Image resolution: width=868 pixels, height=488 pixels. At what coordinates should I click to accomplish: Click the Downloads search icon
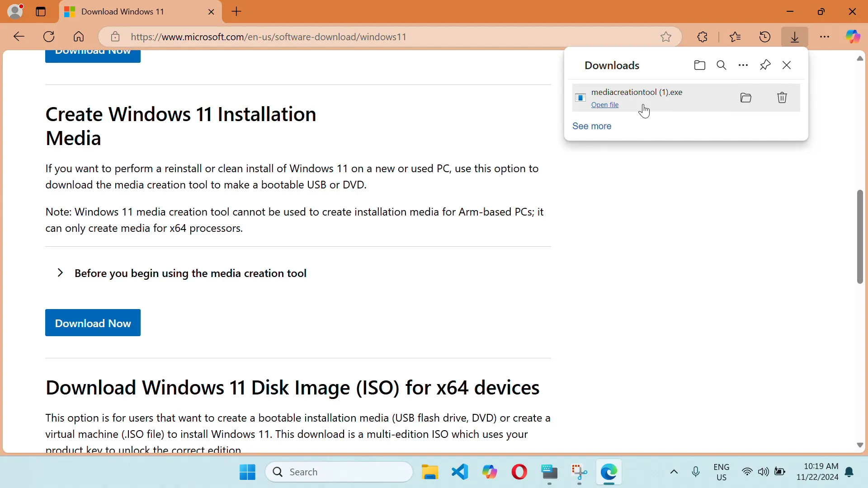(x=722, y=65)
